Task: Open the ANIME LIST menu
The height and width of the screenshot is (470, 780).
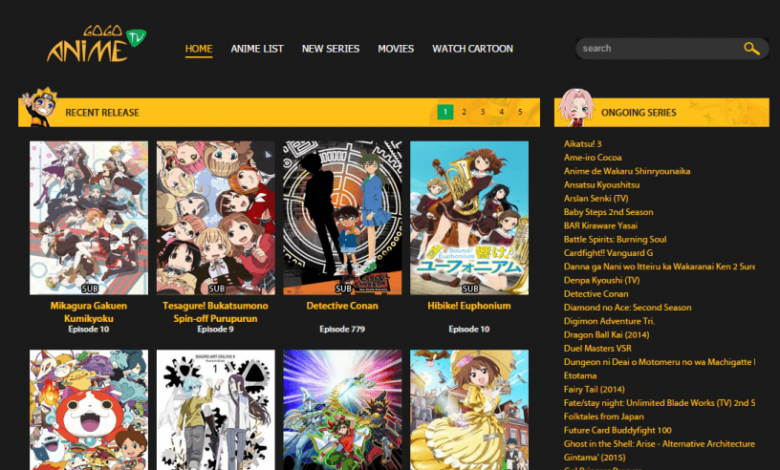Action: tap(257, 49)
